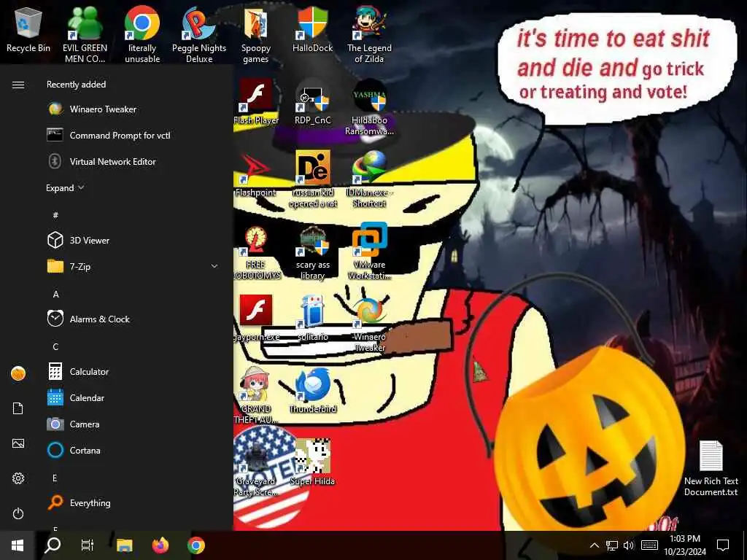Open the Recycle Bin desktop icon
This screenshot has height=560, width=747.
[x=28, y=31]
